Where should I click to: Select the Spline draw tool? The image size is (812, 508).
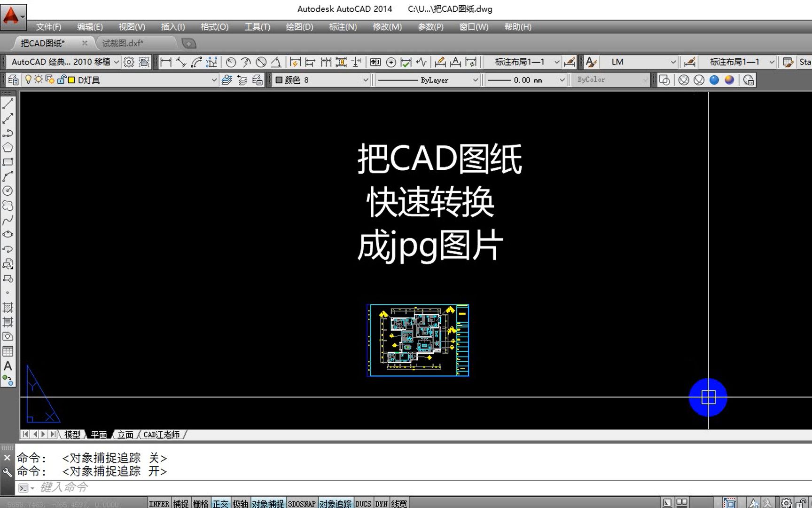(8, 220)
